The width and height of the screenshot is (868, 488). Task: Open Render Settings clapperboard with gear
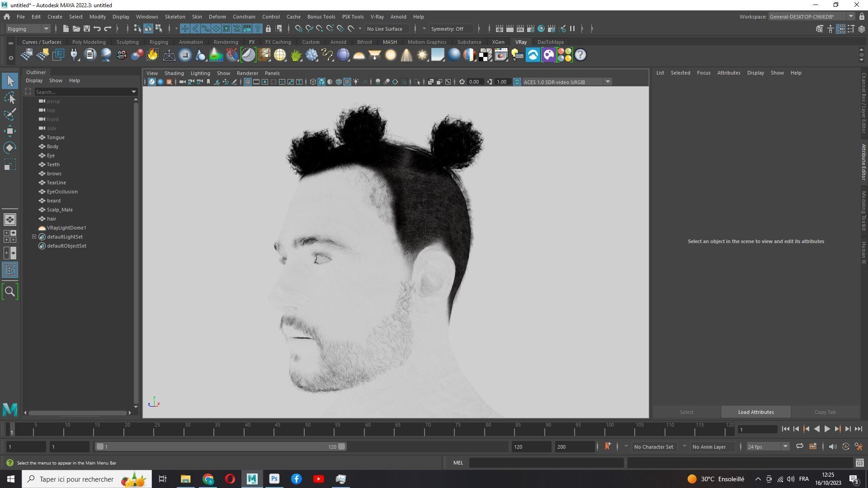(531, 28)
